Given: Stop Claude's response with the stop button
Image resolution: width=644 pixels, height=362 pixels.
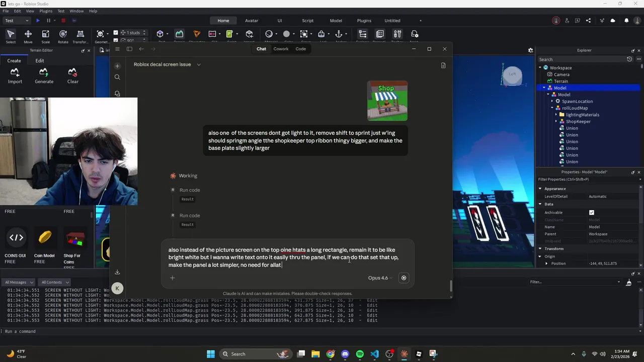Looking at the screenshot, I should (x=404, y=278).
